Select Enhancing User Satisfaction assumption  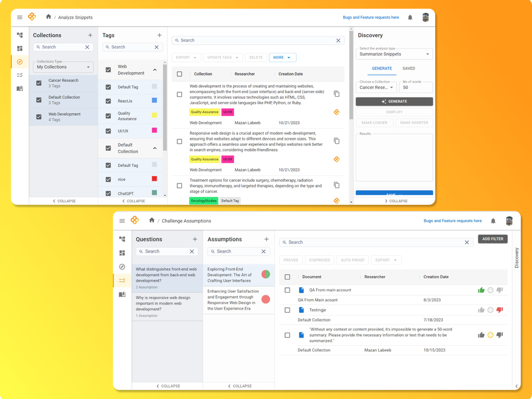(238, 300)
